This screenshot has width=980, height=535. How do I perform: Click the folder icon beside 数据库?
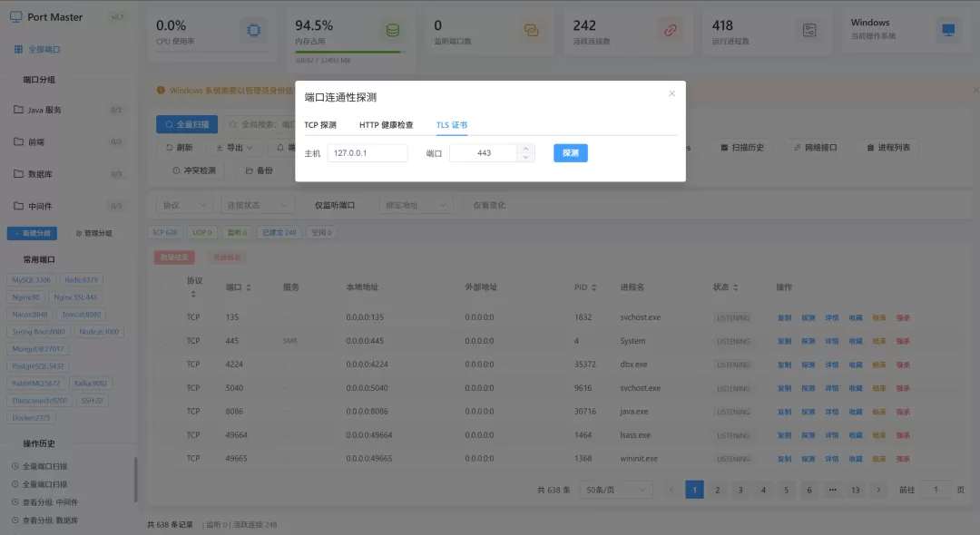19,173
